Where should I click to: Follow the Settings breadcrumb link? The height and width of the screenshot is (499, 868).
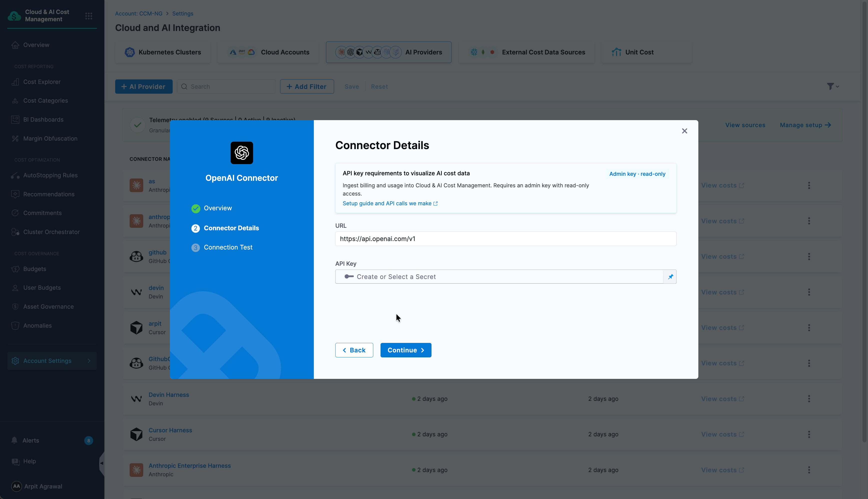[x=183, y=14]
